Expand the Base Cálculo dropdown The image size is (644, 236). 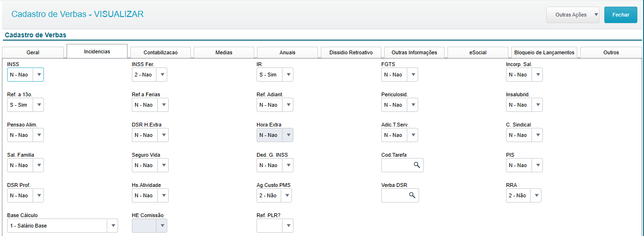point(62,226)
